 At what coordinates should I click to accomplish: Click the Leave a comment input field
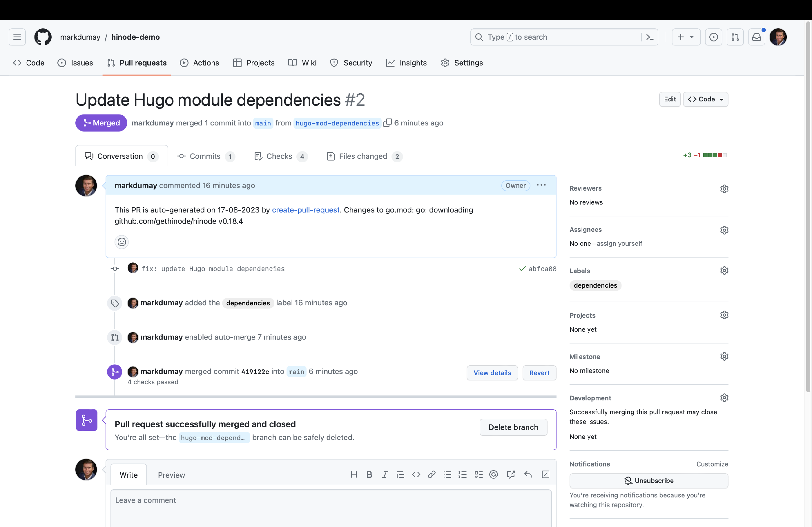click(x=330, y=500)
